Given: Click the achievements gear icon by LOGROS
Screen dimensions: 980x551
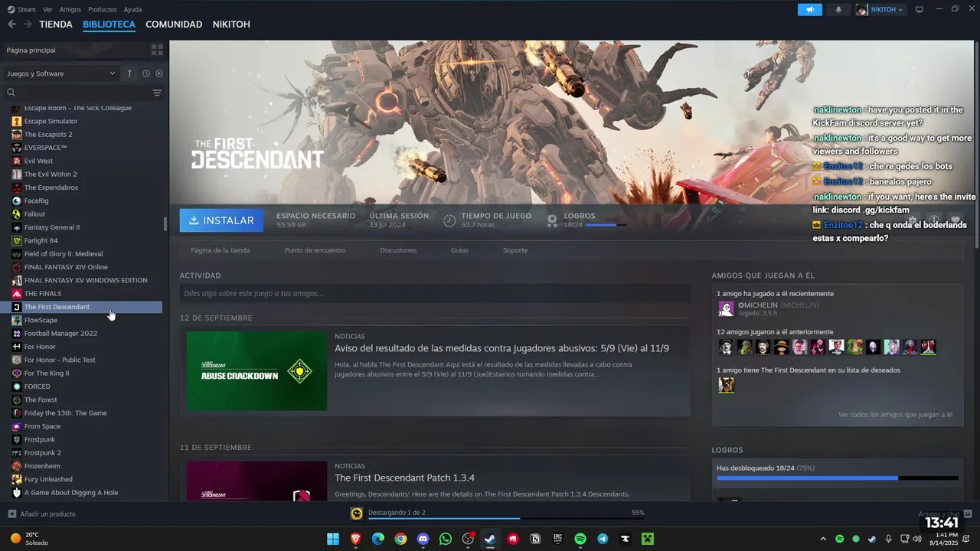Looking at the screenshot, I should point(552,220).
